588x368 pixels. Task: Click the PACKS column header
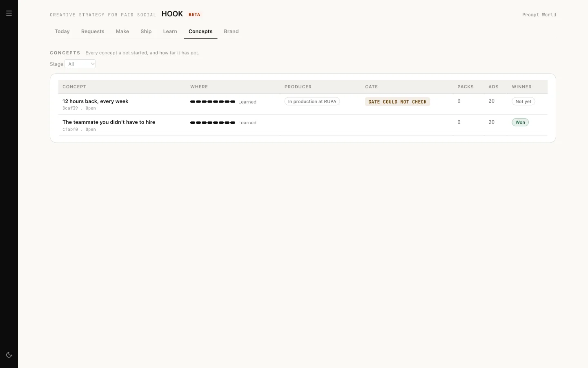tap(465, 87)
